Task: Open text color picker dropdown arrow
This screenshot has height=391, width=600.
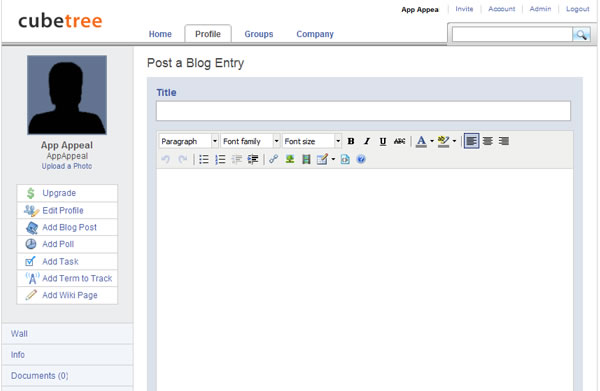Action: pos(432,141)
